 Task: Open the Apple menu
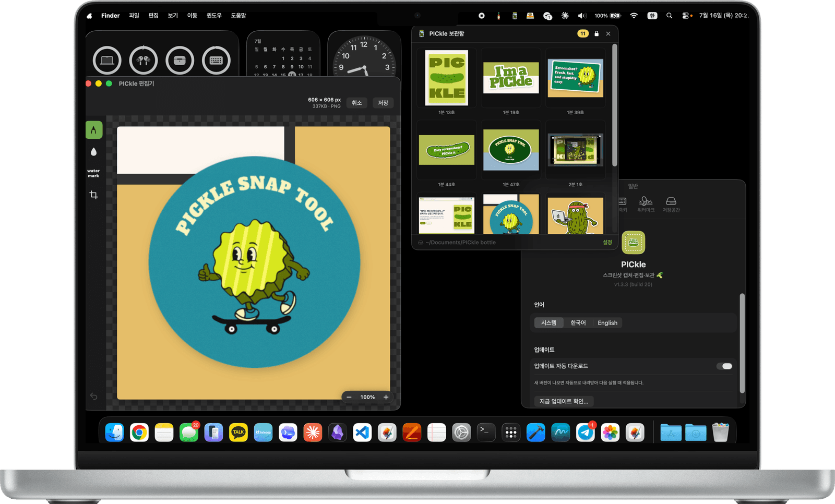[89, 16]
